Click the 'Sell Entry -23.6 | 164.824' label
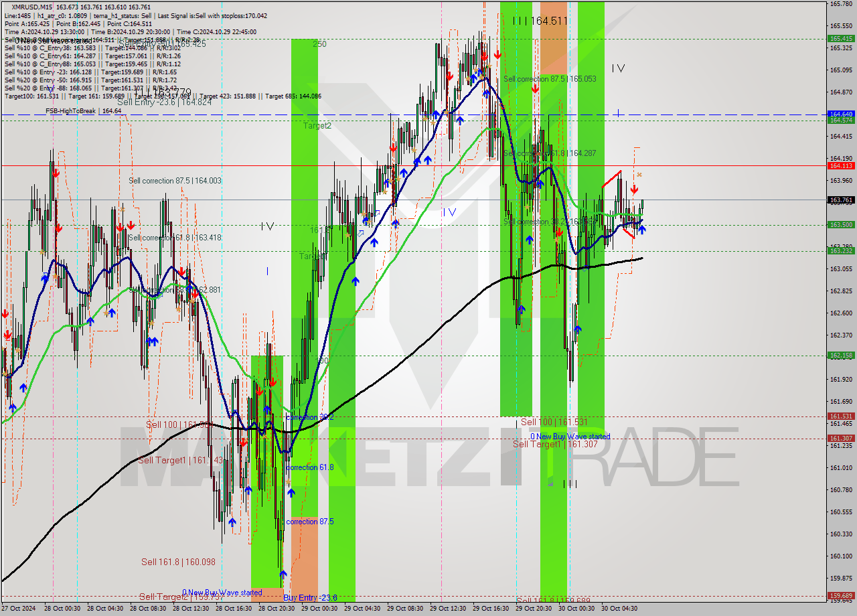The width and height of the screenshot is (857, 616). point(164,102)
